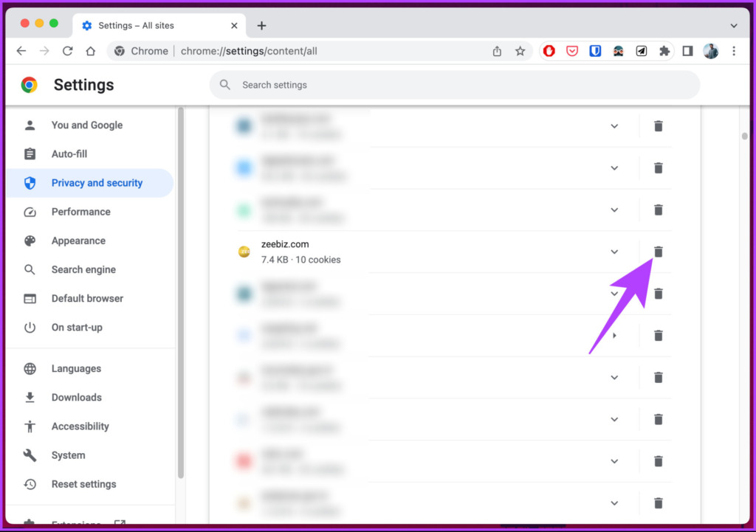
Task: Bookmark this page using the star icon
Action: (521, 51)
